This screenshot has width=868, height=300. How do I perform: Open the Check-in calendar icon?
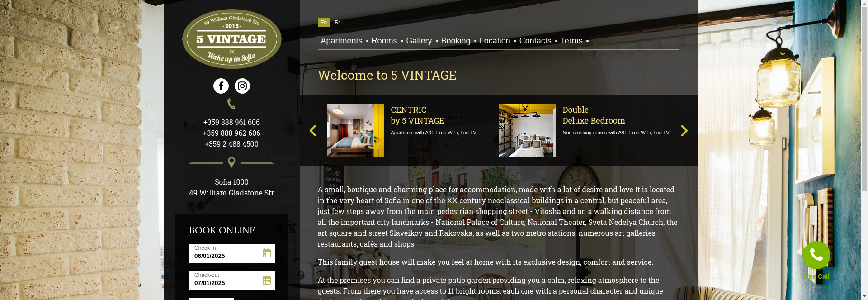(267, 253)
